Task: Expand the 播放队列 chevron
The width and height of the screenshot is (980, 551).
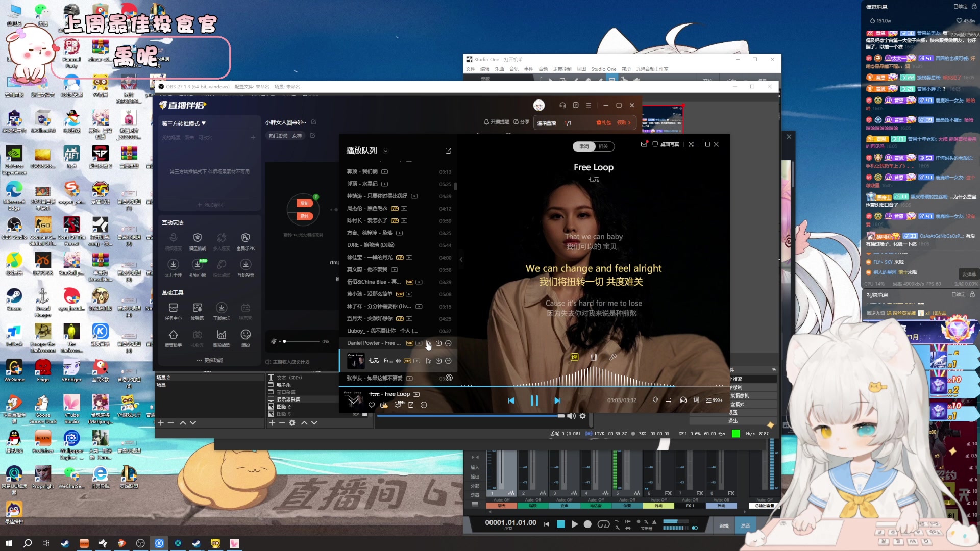Action: [386, 151]
